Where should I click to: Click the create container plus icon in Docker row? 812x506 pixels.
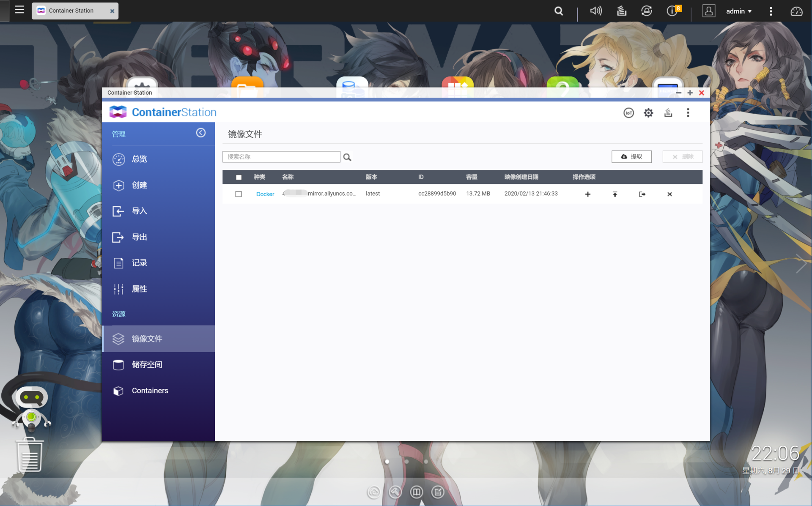587,194
